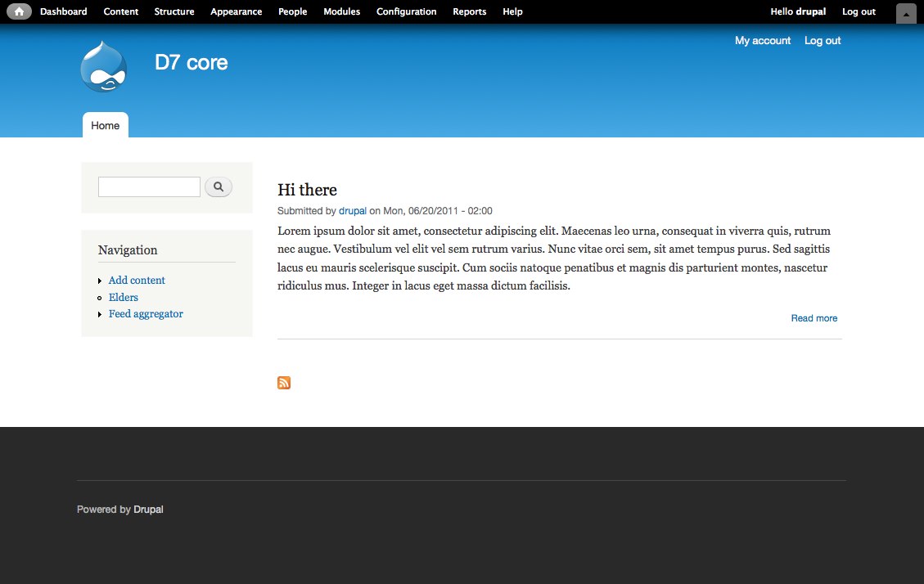Open the Add content link

coord(137,281)
